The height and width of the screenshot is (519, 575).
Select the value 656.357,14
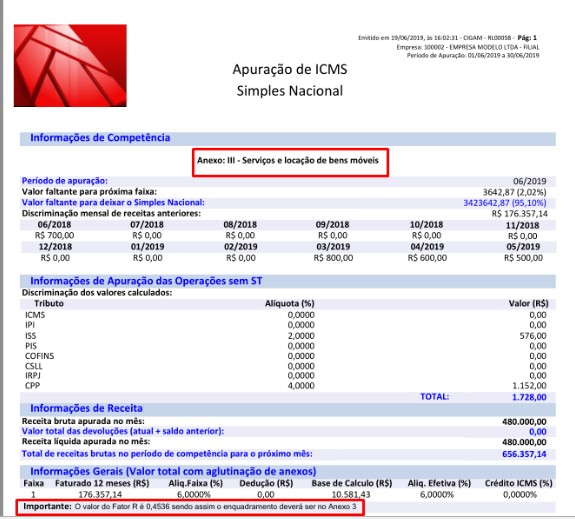(x=524, y=454)
